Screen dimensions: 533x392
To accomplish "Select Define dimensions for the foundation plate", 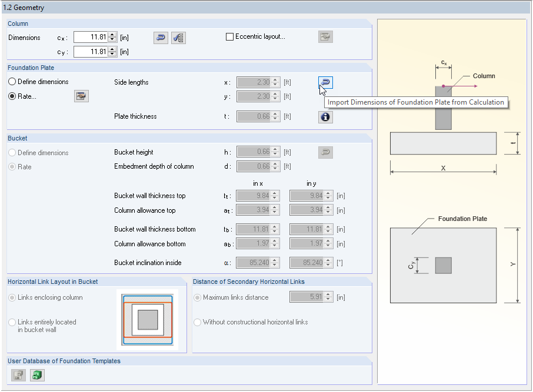I will point(12,82).
